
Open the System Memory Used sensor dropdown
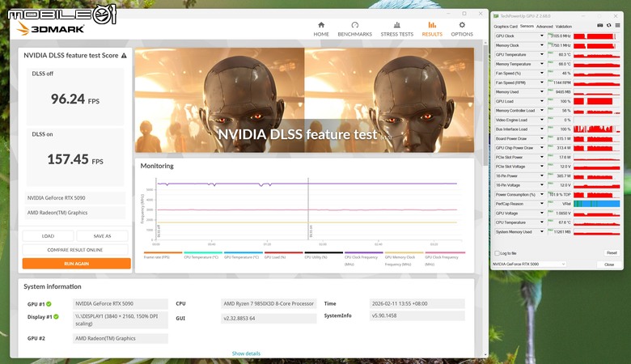tap(542, 231)
